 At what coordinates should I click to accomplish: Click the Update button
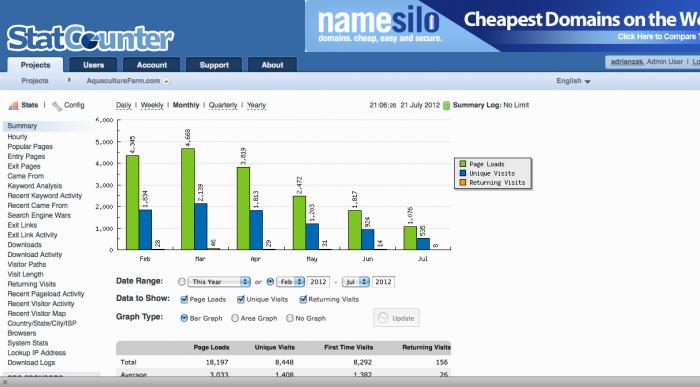coord(396,318)
